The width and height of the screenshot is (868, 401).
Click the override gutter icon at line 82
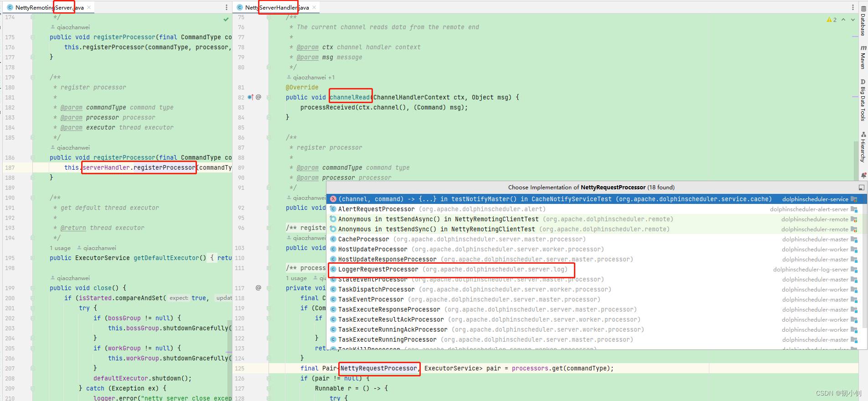tap(250, 97)
